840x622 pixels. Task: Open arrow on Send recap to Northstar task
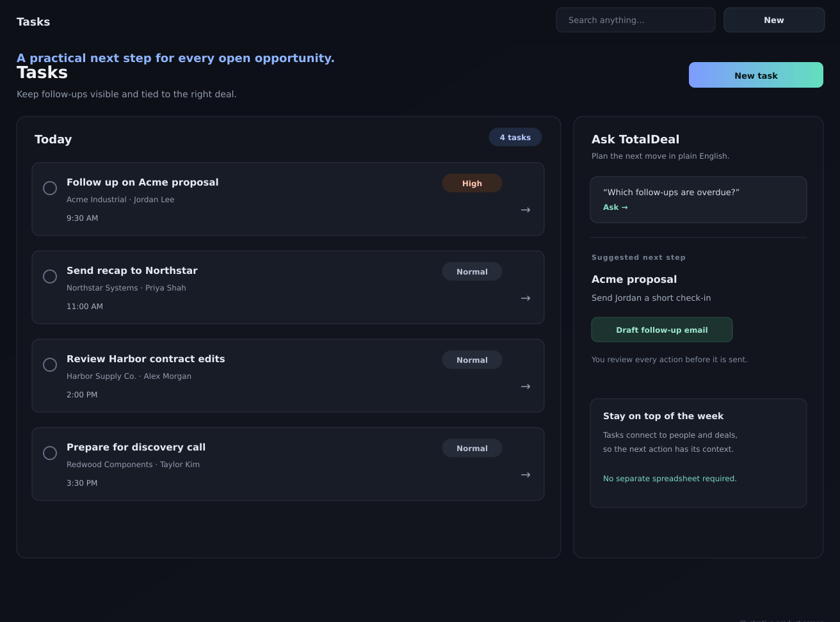click(526, 298)
